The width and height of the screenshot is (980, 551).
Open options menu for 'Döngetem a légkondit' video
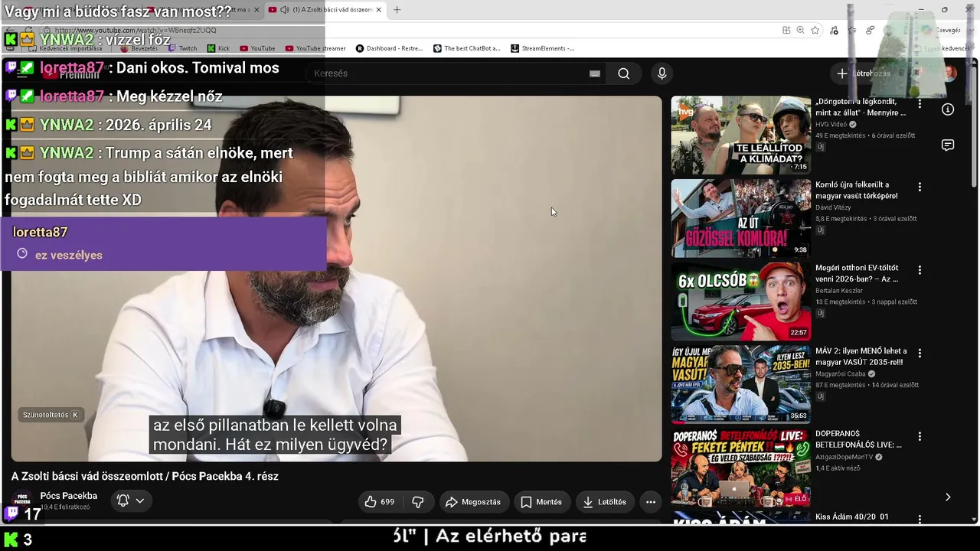pos(920,103)
